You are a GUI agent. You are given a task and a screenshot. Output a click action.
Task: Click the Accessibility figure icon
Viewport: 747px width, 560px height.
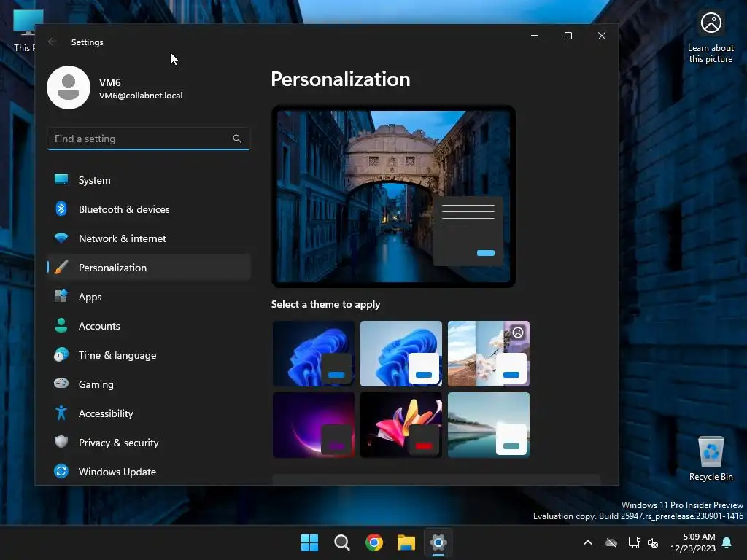coord(61,413)
